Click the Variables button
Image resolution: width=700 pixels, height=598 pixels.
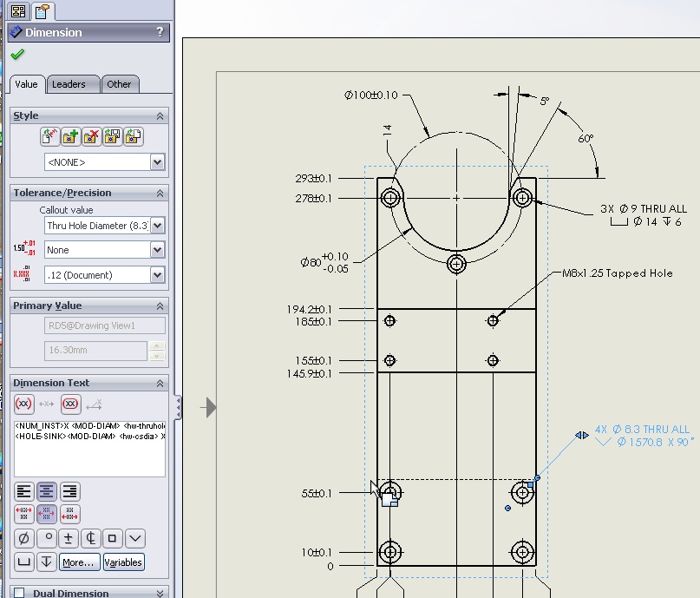[x=123, y=562]
